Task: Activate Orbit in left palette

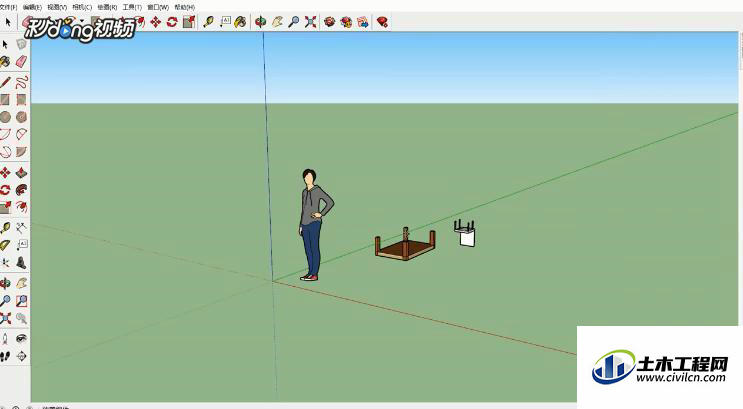Action: pos(5,283)
